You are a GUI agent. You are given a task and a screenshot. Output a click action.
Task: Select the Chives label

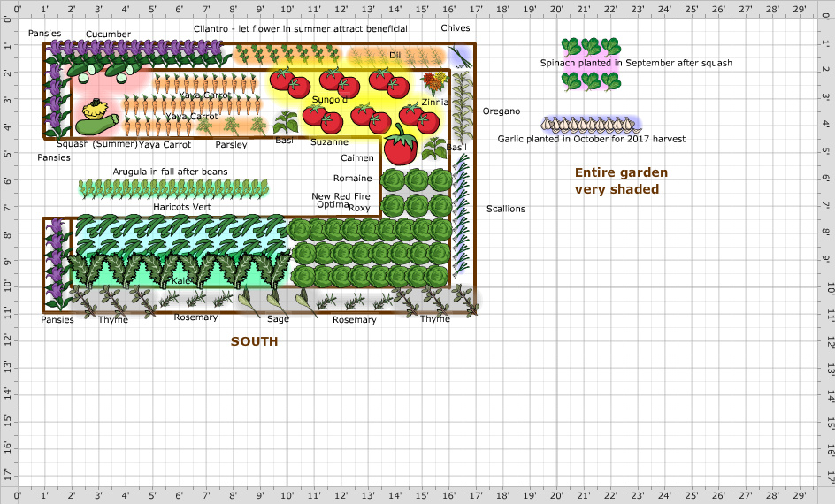click(456, 28)
